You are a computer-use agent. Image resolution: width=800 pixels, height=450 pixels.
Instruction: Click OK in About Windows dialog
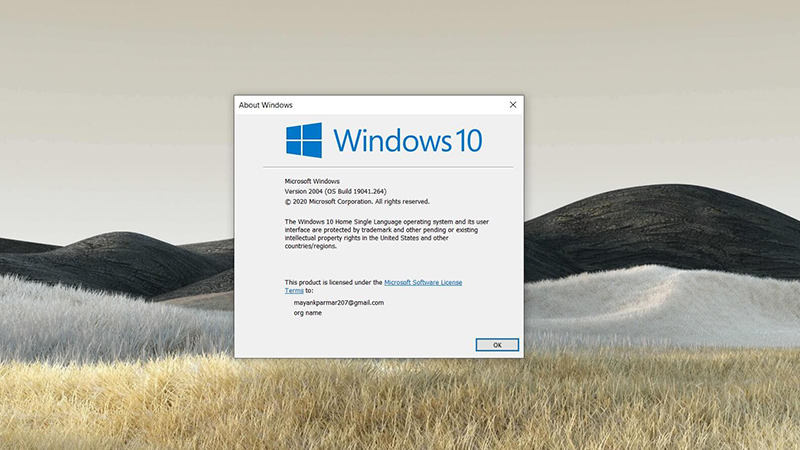[497, 345]
